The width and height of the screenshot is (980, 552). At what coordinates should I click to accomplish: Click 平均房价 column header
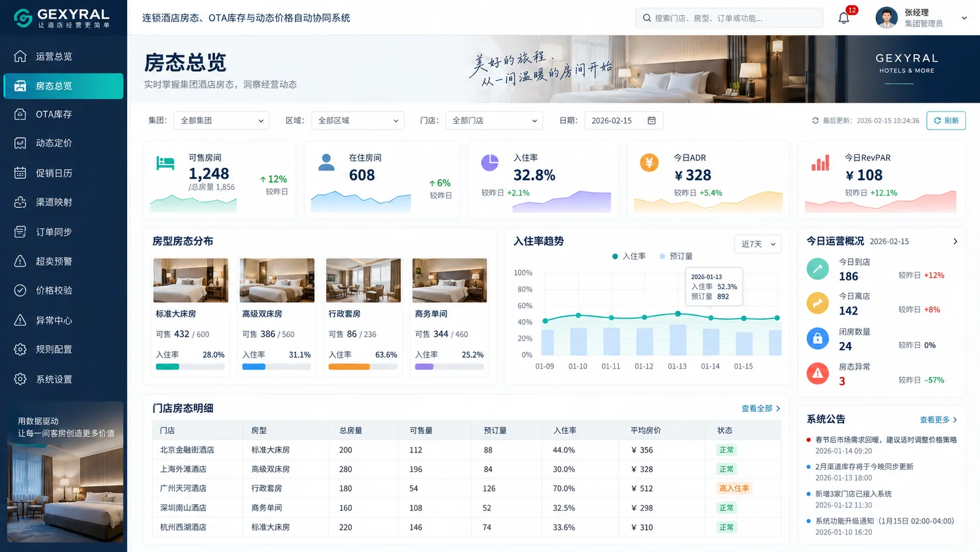point(645,431)
